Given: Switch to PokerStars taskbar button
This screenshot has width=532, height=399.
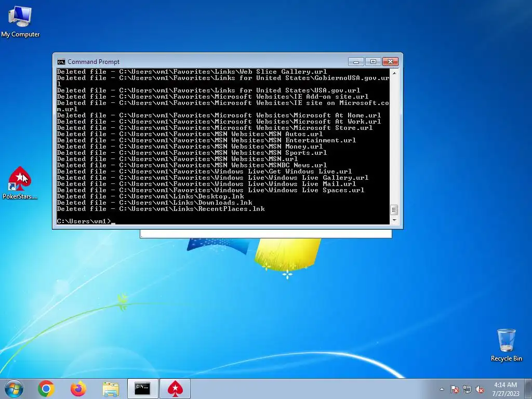Looking at the screenshot, I should coord(175,389).
